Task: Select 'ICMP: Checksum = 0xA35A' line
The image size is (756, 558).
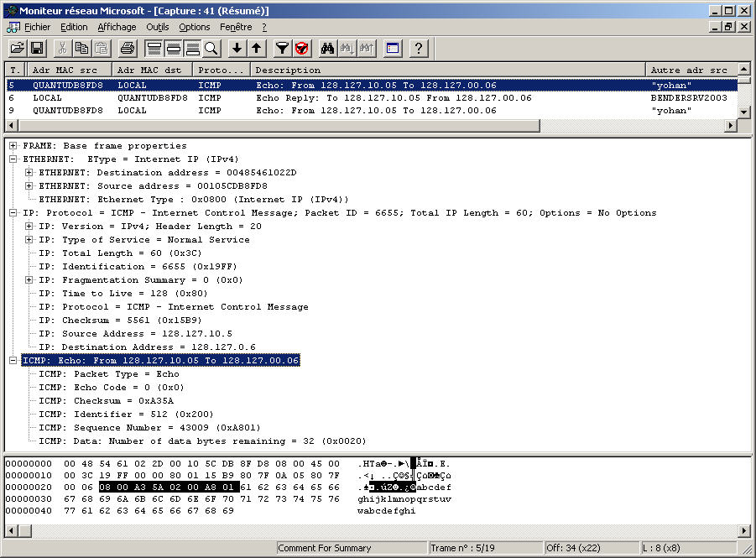Action: [x=106, y=401]
